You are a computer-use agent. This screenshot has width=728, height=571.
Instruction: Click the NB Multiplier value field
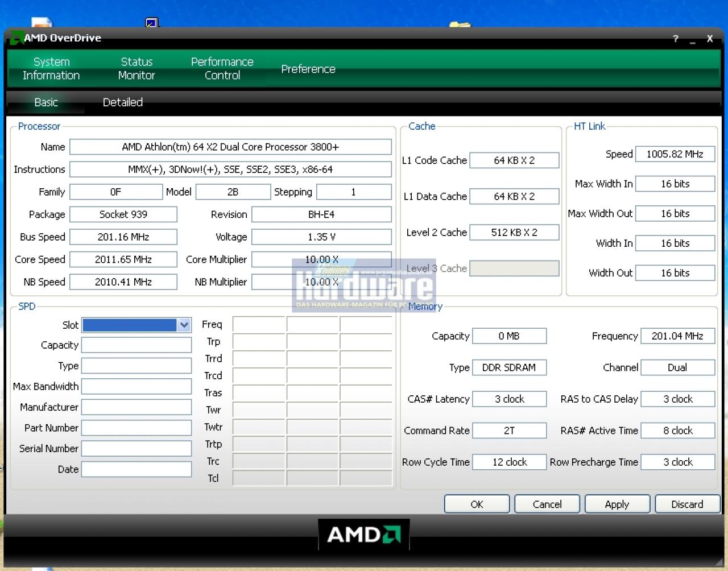point(321,282)
